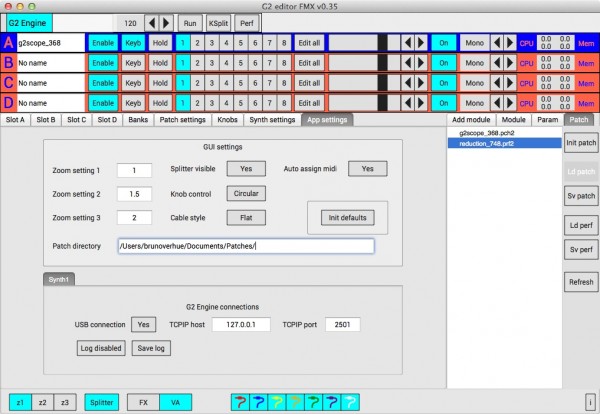This screenshot has height=414, width=600.
Task: Click the Ld perf button
Action: pos(581,225)
